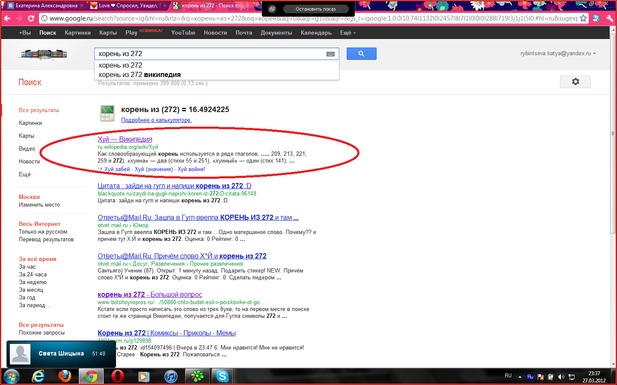Image resolution: width=617 pixels, height=385 pixels.
Task: Launch Opera from the taskbar
Action: tap(118, 376)
